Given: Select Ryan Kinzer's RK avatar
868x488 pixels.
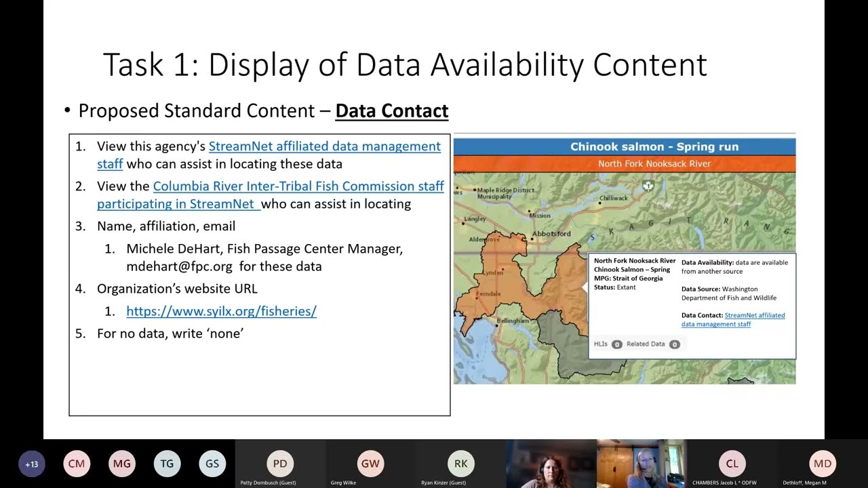Looking at the screenshot, I should click(460, 464).
